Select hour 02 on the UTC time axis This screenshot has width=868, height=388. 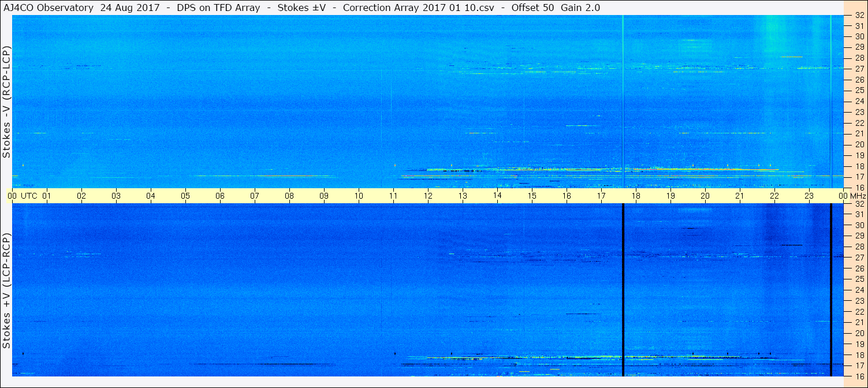(81, 196)
